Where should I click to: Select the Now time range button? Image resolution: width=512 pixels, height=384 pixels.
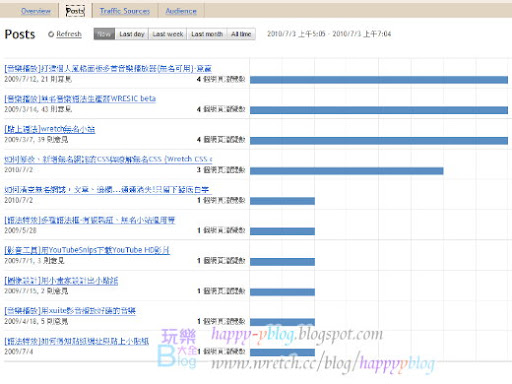pos(104,34)
